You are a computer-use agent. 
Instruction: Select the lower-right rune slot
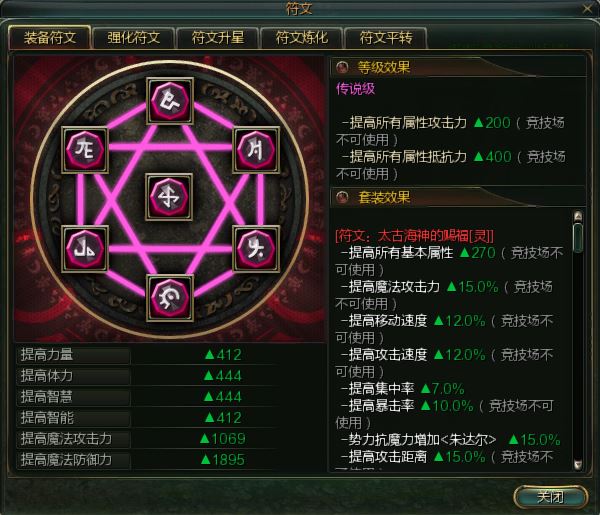pyautogui.click(x=256, y=249)
